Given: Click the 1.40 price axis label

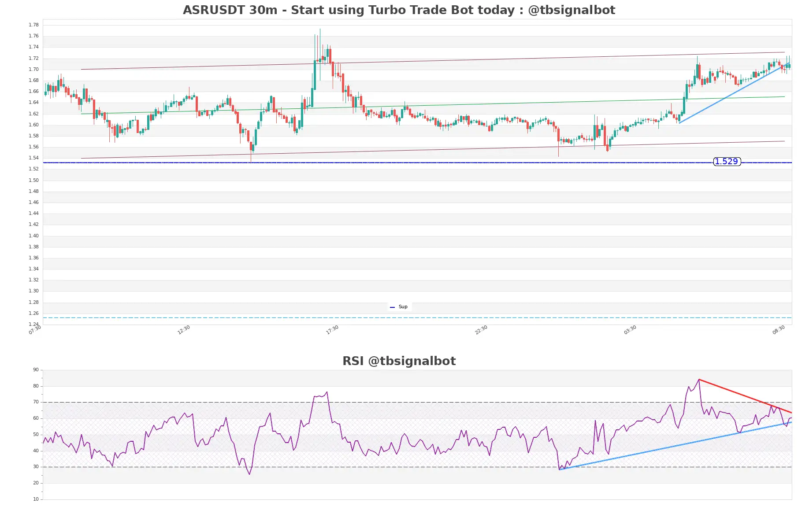Looking at the screenshot, I should pyautogui.click(x=33, y=236).
